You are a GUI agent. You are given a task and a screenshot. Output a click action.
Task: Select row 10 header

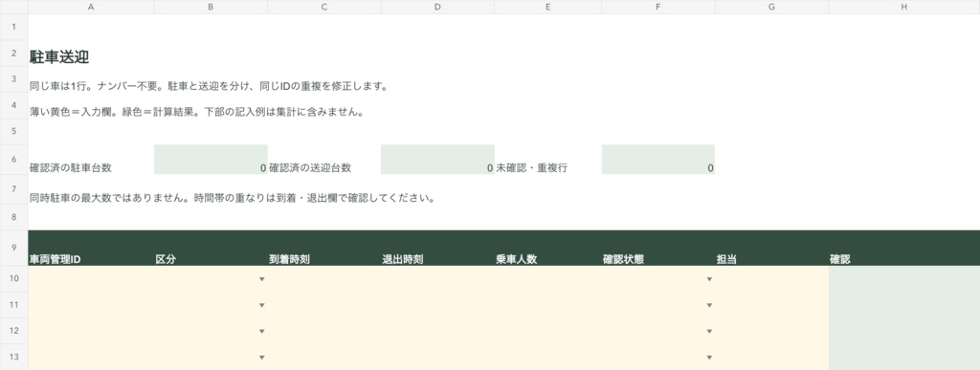13,279
